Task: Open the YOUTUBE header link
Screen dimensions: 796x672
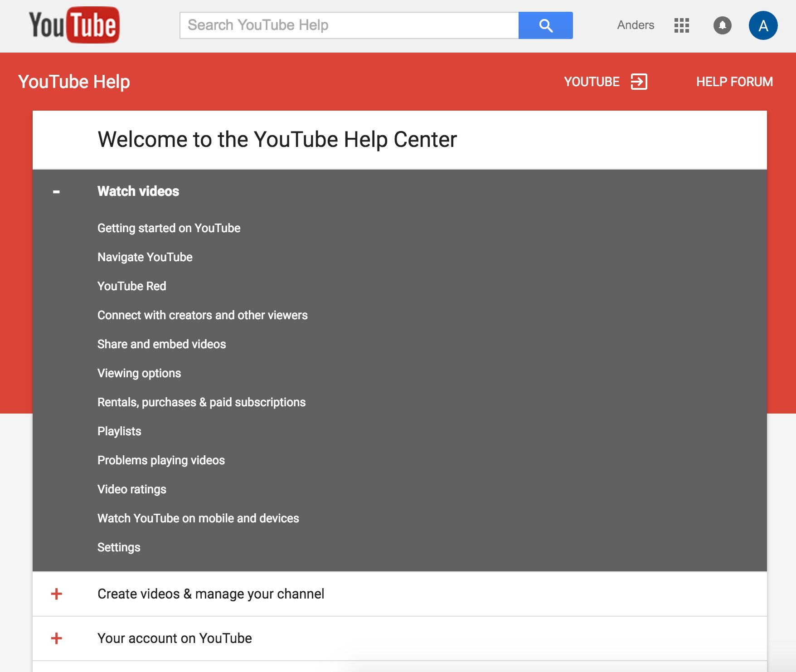Action: click(592, 82)
